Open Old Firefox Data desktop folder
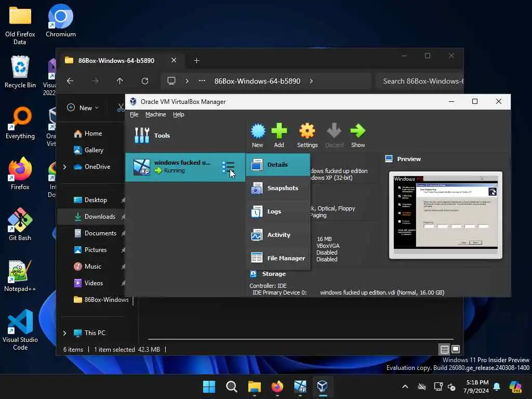The image size is (532, 399). 20,26
